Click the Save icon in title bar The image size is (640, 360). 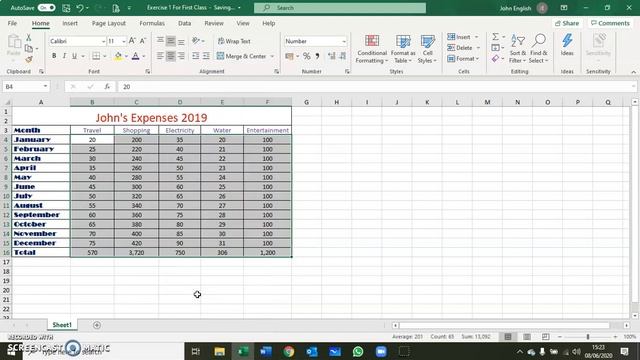66,8
